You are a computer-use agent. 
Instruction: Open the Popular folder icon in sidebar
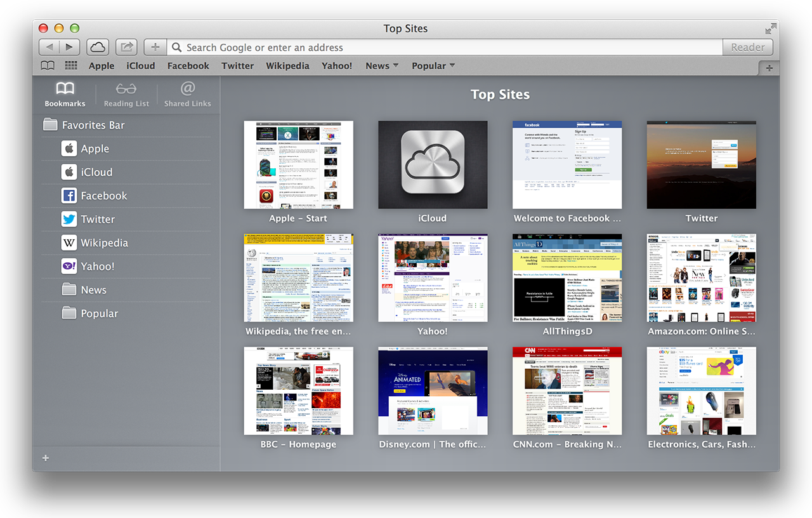click(x=69, y=313)
